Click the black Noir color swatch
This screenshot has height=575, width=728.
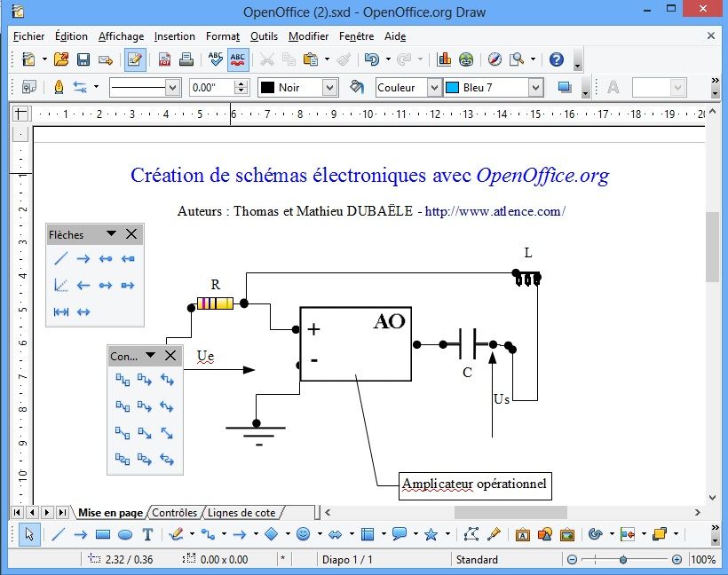coord(268,87)
